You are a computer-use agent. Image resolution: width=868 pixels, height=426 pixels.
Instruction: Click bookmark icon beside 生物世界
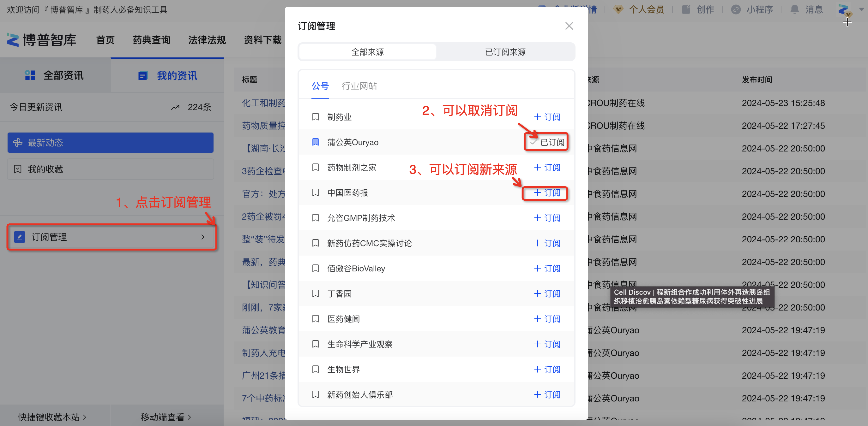(x=315, y=369)
